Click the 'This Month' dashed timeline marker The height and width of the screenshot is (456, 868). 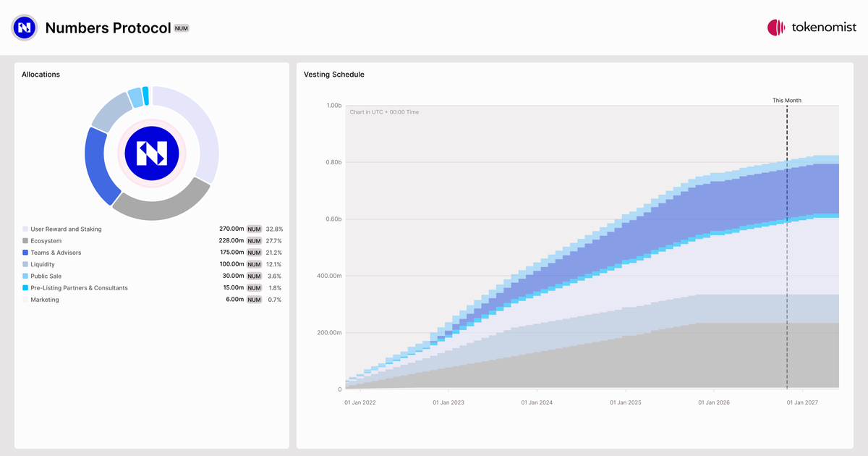787,246
